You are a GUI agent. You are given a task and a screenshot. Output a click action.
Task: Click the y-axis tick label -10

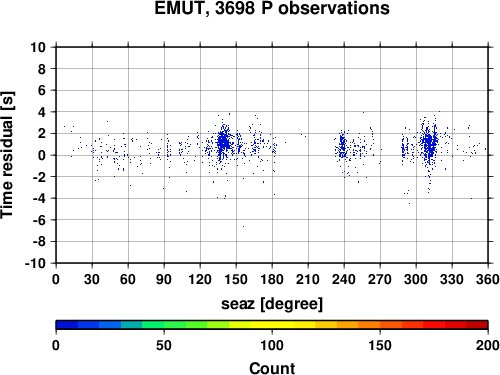tap(35, 263)
